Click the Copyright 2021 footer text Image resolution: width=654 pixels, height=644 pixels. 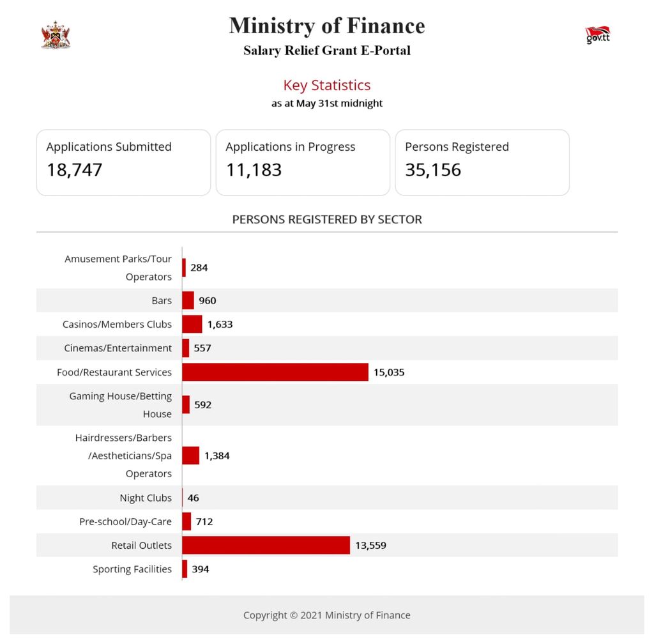326,615
